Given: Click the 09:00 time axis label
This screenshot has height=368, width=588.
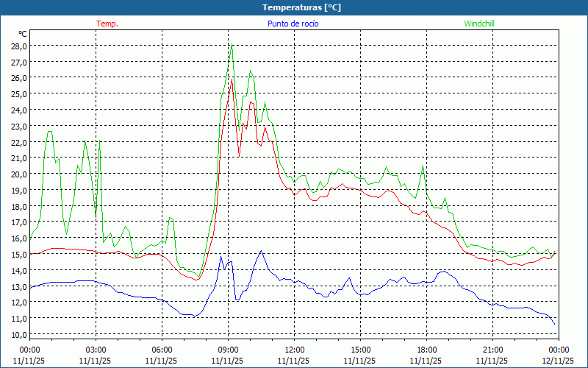Looking at the screenshot, I should click(228, 350).
